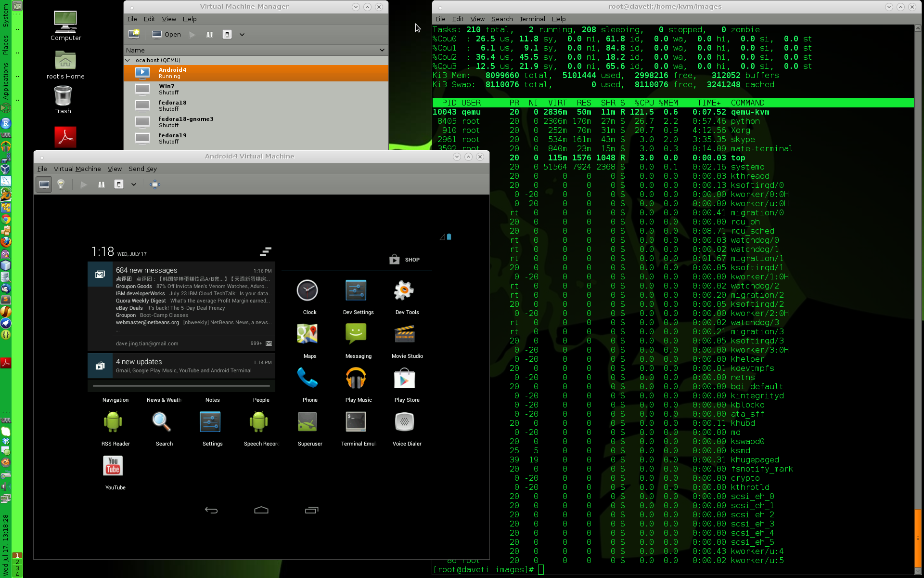Open Terminal menu in terminal window
Viewport: 924px width, 578px height.
tap(532, 19)
